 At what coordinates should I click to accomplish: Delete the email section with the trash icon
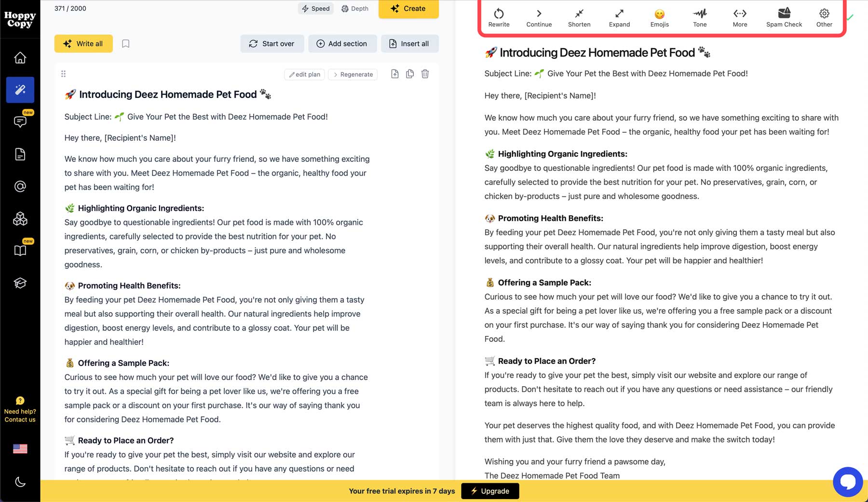tap(425, 74)
